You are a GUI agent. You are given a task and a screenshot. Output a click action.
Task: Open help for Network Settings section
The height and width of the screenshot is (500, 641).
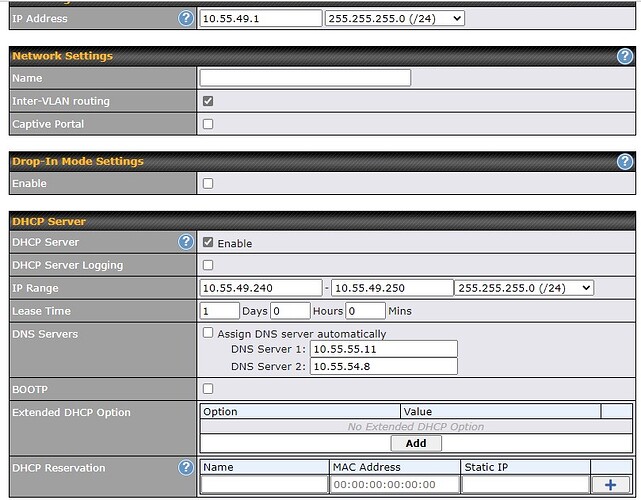tap(625, 57)
